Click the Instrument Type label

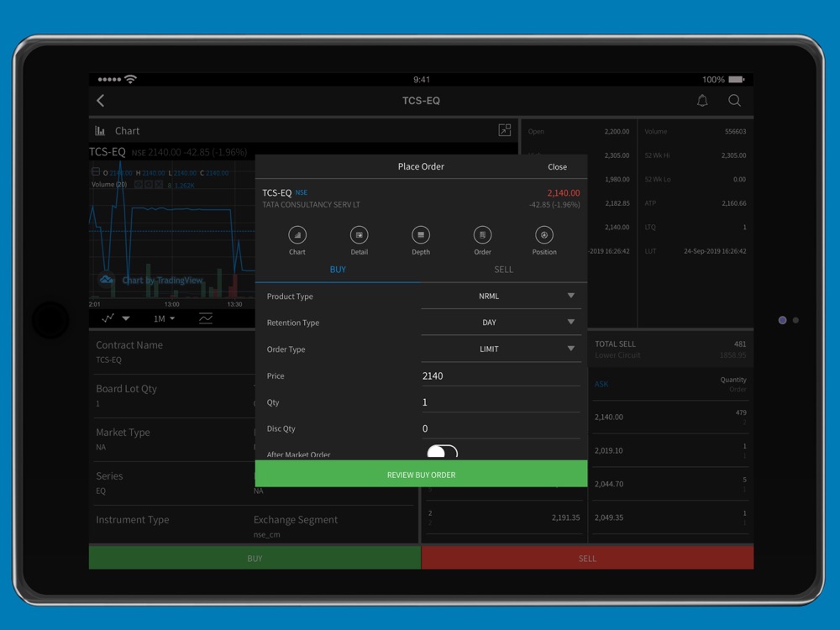pyautogui.click(x=133, y=520)
